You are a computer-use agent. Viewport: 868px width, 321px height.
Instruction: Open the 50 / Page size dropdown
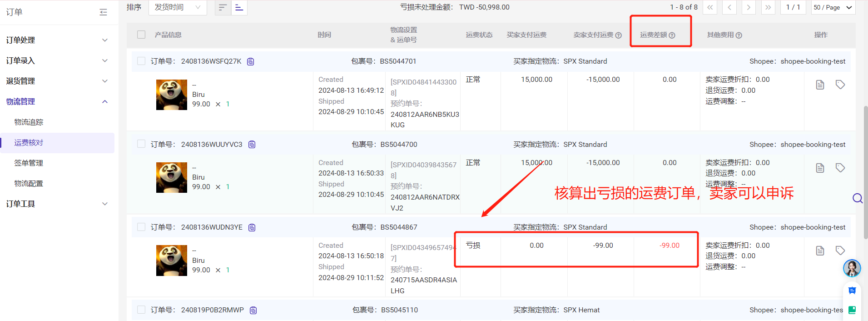coord(833,7)
